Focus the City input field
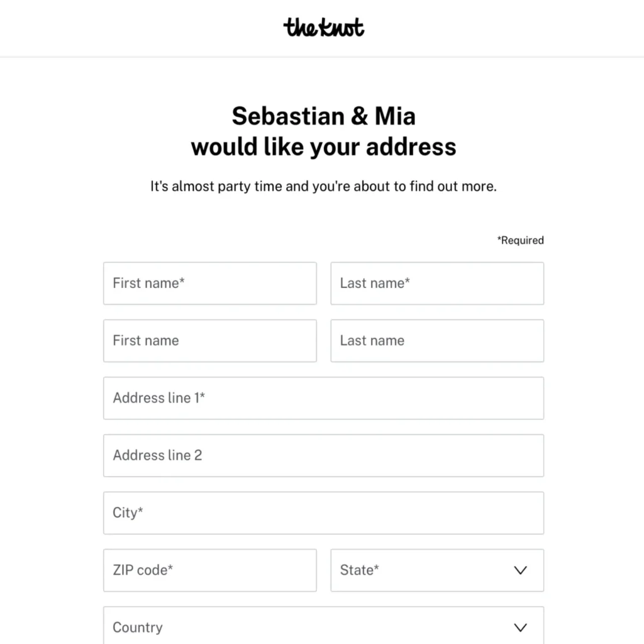 coord(324,513)
